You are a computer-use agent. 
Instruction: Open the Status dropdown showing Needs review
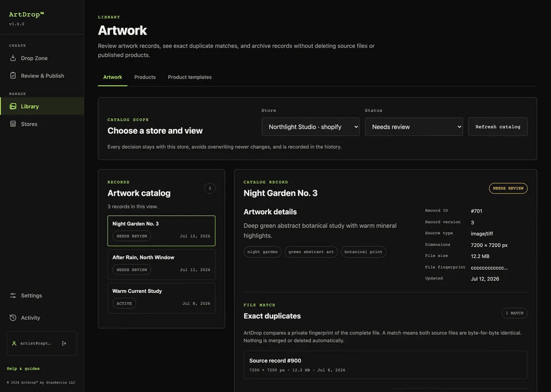pos(414,127)
